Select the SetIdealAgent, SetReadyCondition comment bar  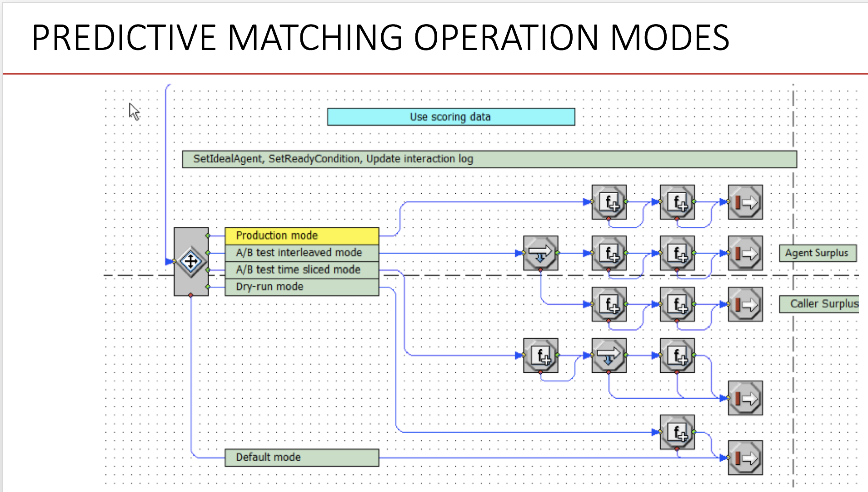489,159
